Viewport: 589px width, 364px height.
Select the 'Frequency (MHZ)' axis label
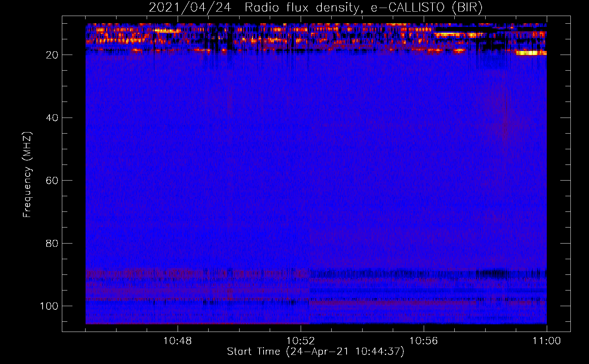(27, 174)
